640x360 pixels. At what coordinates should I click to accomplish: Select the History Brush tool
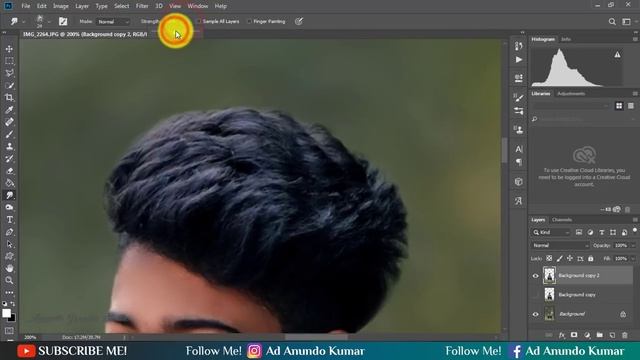pyautogui.click(x=9, y=159)
